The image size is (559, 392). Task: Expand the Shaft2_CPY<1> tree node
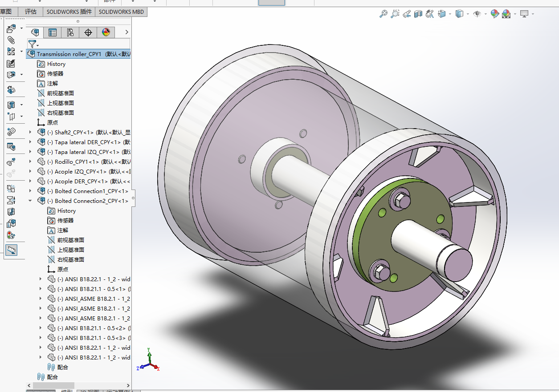[x=30, y=132]
